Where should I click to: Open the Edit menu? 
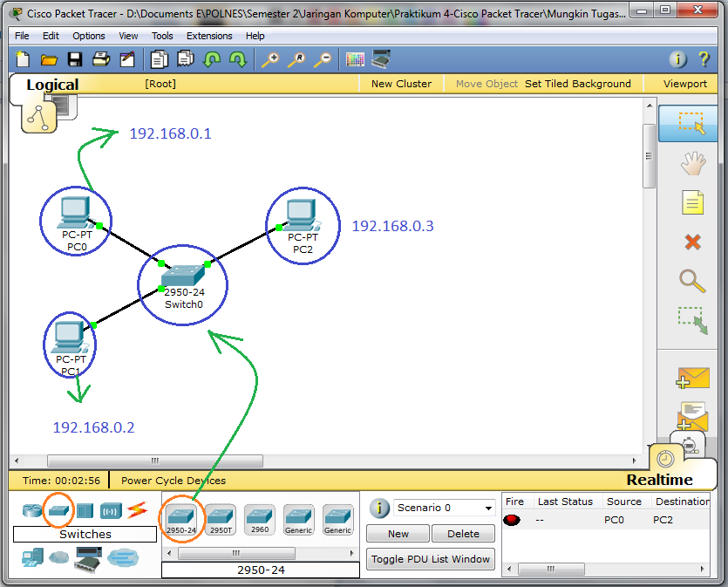[x=51, y=36]
